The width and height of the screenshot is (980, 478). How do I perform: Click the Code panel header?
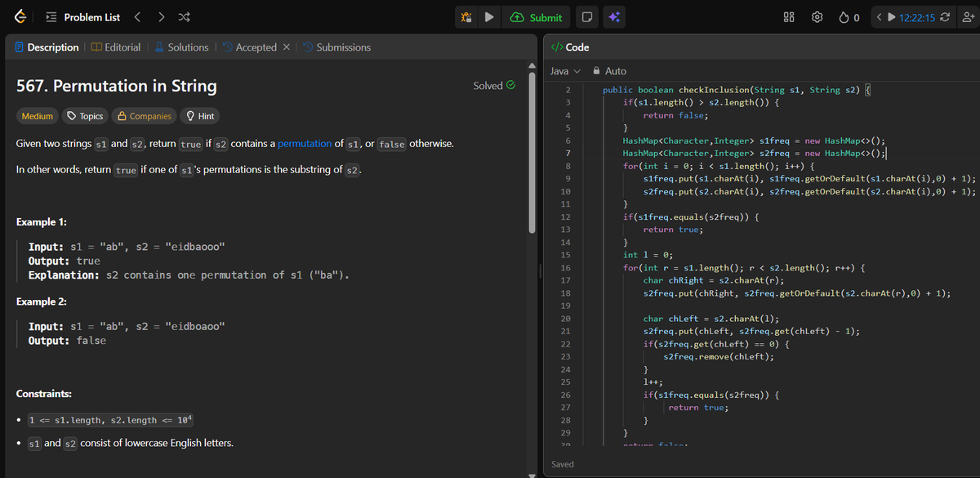coord(571,47)
